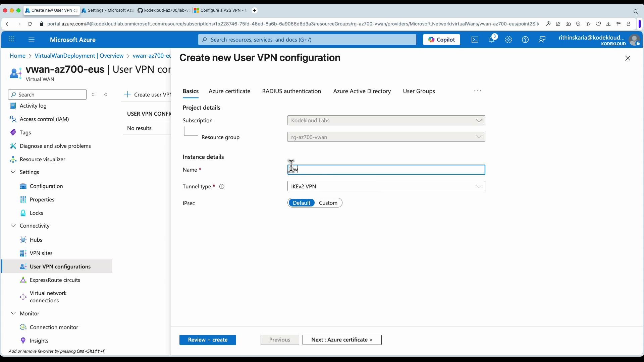Switch to the User Groups tab

(419, 91)
